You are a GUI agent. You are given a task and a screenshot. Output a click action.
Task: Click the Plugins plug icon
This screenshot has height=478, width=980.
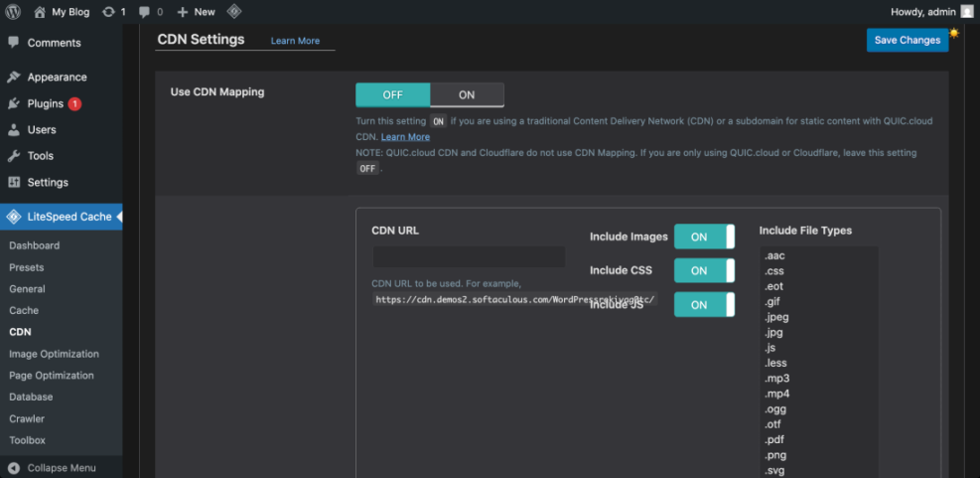pyautogui.click(x=14, y=104)
